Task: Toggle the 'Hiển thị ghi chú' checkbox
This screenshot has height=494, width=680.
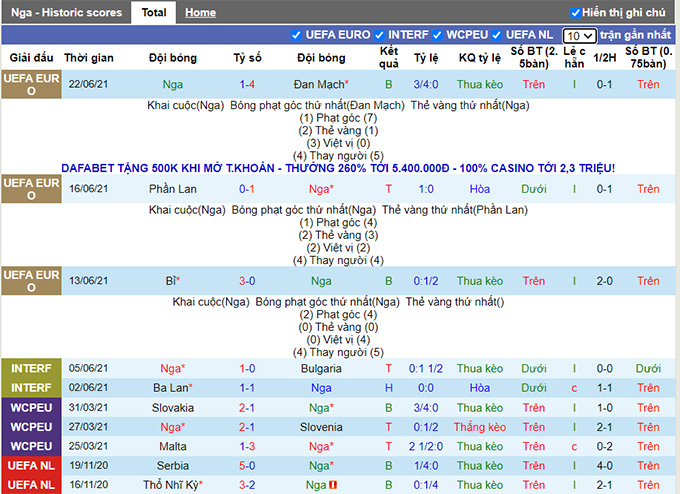Action: [x=575, y=13]
